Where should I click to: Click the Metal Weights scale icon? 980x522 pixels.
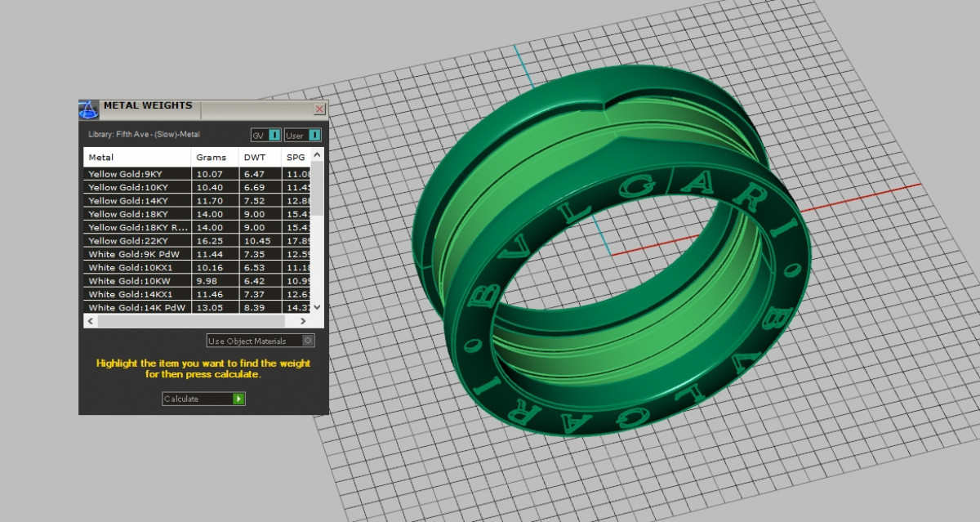89,109
